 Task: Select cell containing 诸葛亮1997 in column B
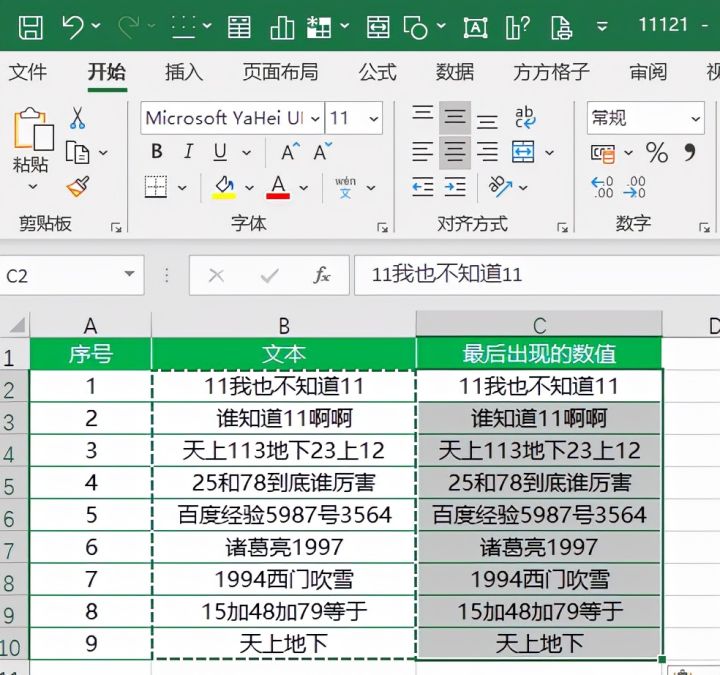[284, 547]
